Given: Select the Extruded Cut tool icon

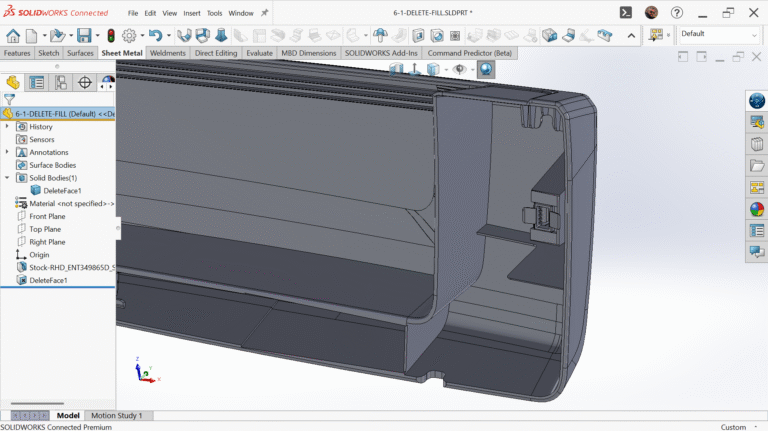Looking at the screenshot, I should coord(418,35).
